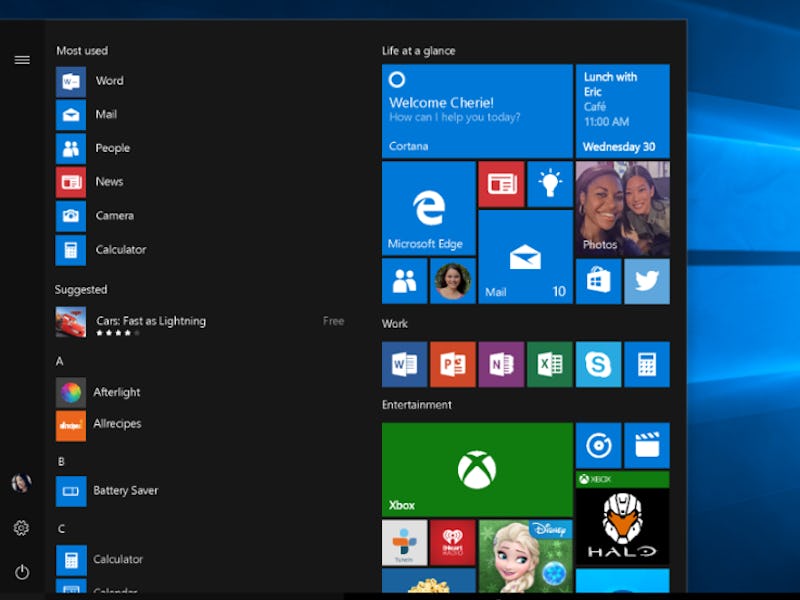Open the Excel tile

(x=549, y=364)
